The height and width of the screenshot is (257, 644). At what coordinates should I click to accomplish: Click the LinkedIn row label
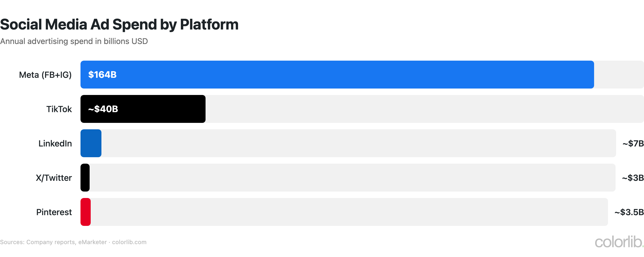coord(55,144)
